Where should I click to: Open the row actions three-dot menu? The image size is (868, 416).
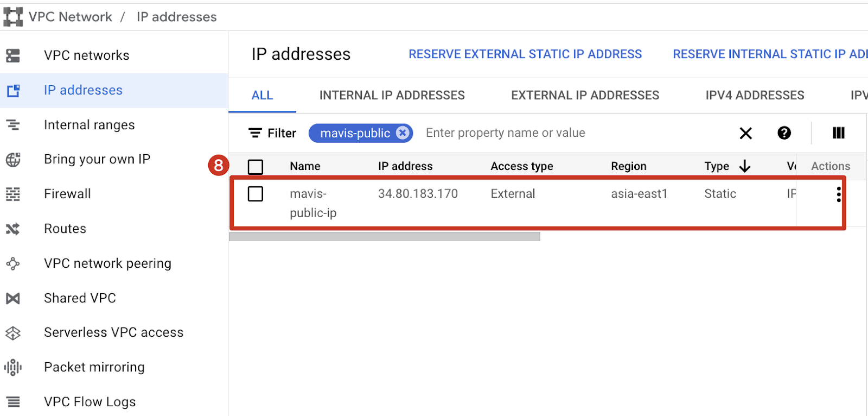(839, 194)
